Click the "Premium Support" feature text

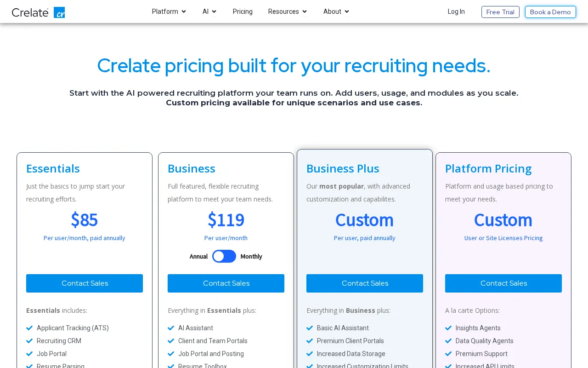tap(481, 354)
